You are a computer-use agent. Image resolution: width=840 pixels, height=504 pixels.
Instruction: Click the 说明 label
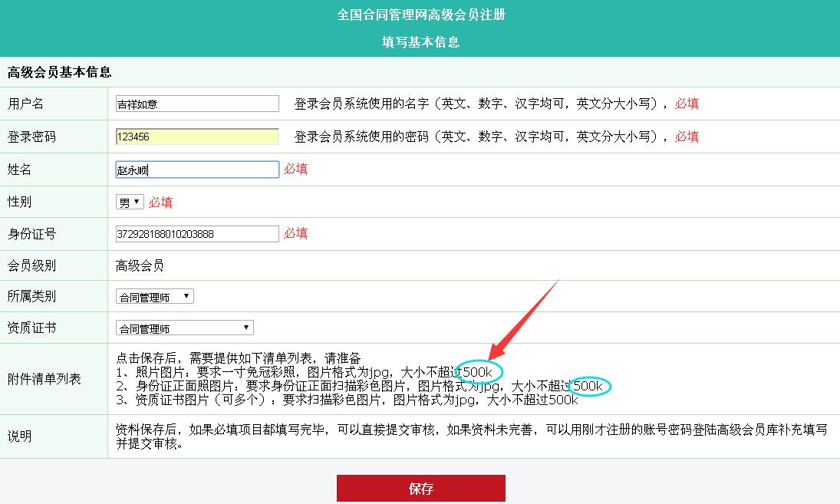19,436
